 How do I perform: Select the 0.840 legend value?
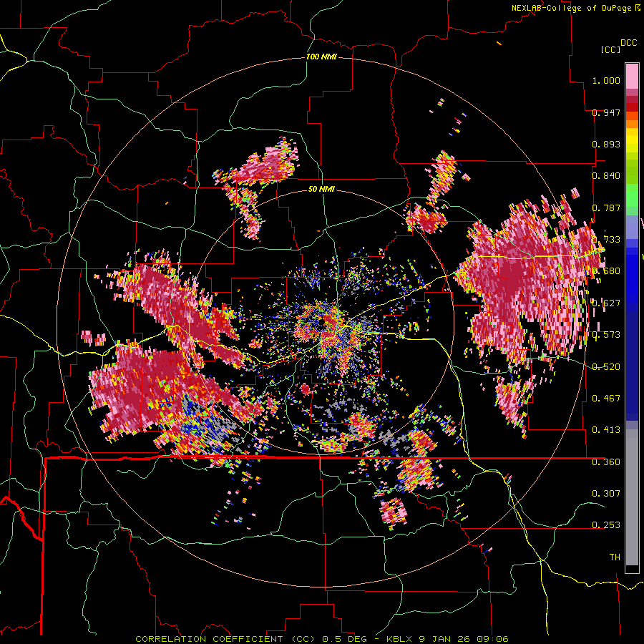click(x=606, y=176)
